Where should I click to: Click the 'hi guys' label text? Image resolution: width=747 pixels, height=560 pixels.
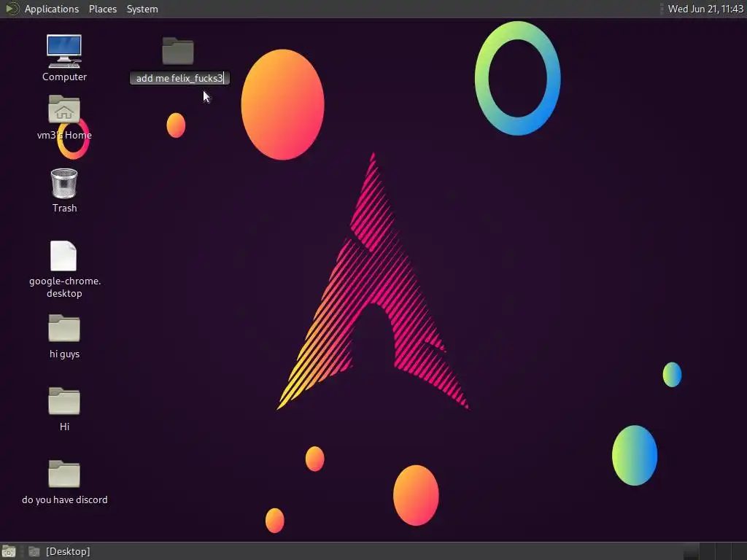click(x=64, y=354)
